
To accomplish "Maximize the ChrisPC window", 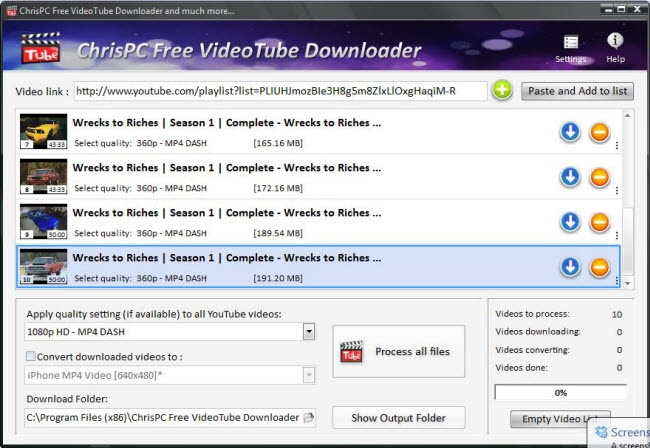I will pos(621,9).
